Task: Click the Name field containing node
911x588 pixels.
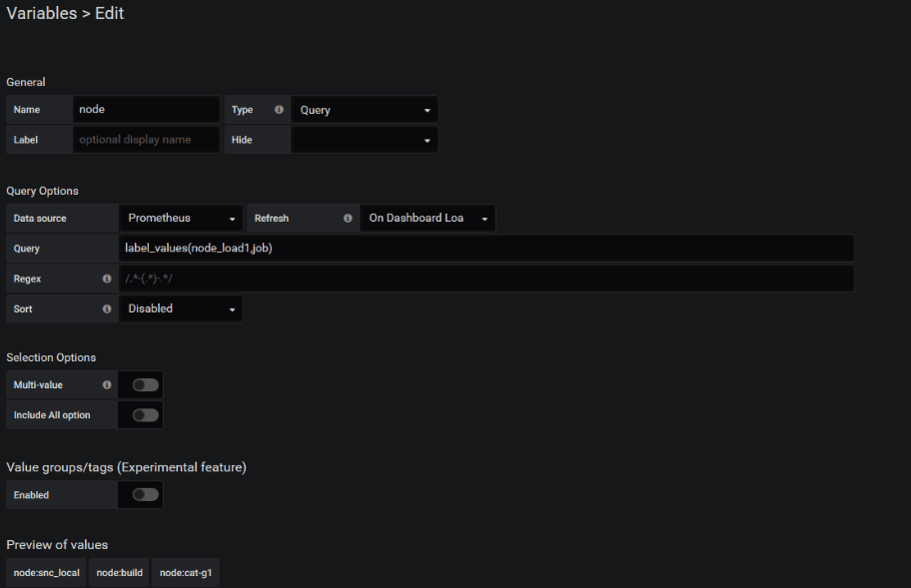Action: tap(147, 109)
